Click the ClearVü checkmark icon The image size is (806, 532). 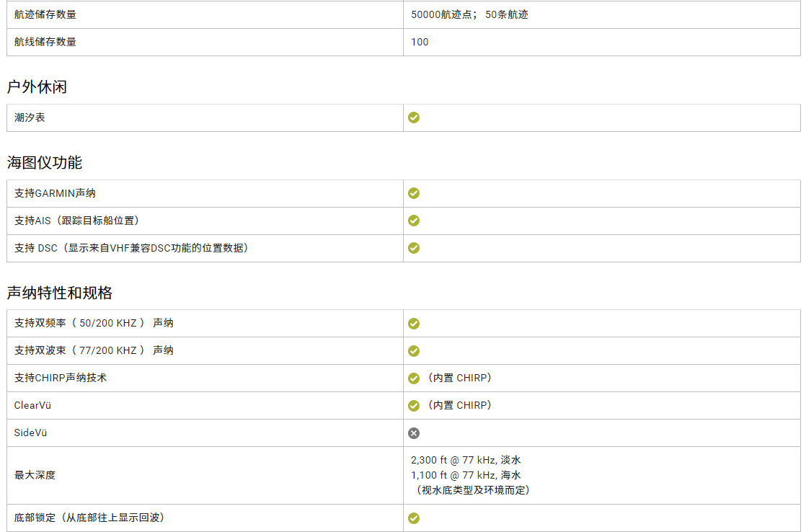click(x=414, y=406)
